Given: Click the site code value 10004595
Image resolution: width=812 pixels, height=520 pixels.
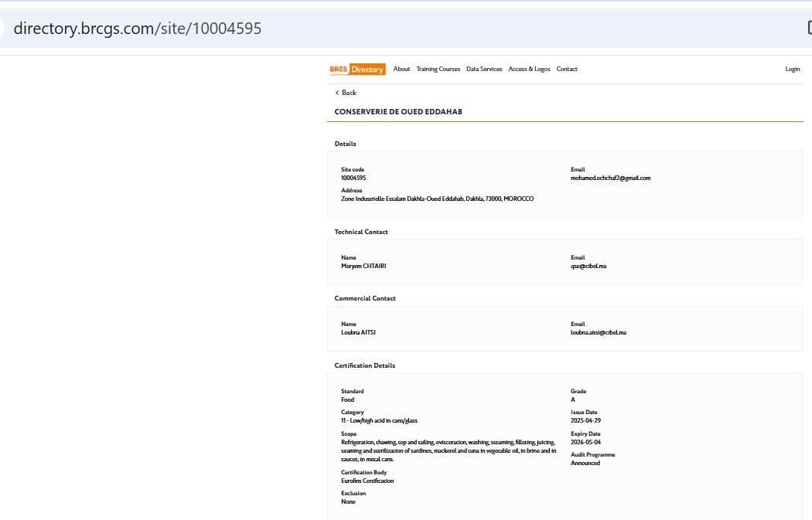Looking at the screenshot, I should 353,178.
